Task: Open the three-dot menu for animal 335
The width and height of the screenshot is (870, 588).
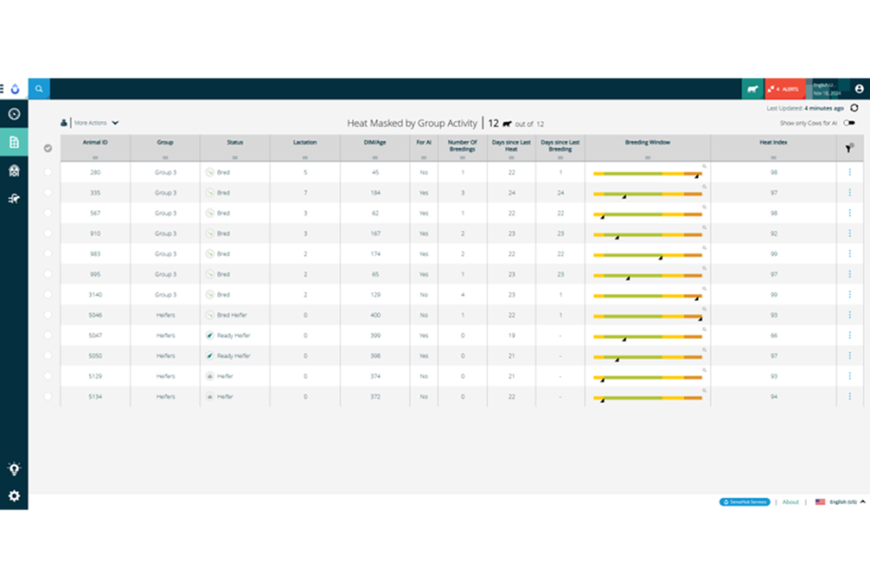Action: click(849, 193)
